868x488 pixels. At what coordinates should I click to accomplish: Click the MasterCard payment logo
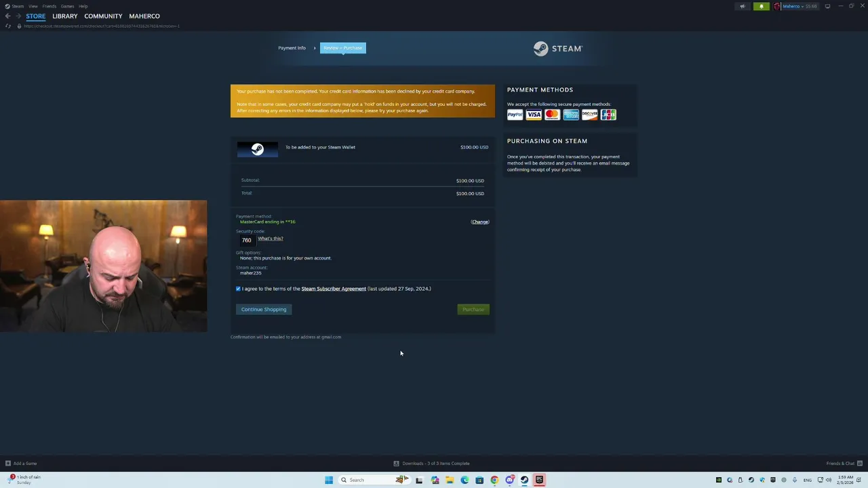point(552,115)
